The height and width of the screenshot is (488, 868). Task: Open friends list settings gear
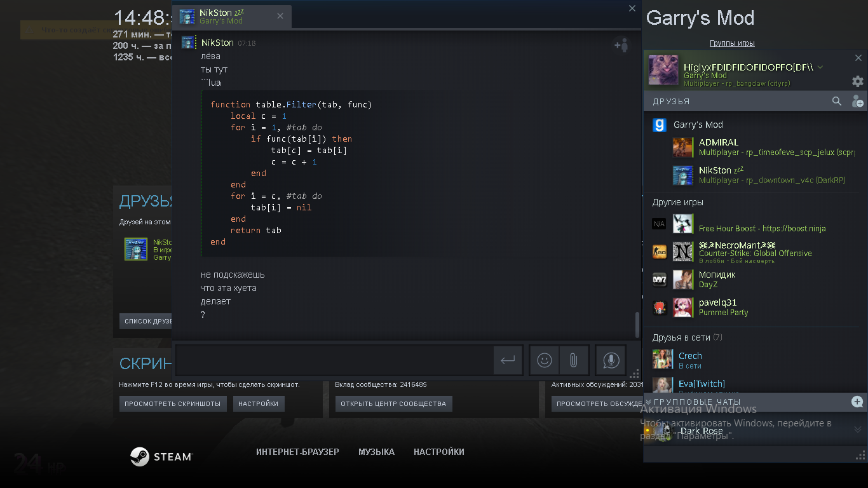(x=857, y=81)
